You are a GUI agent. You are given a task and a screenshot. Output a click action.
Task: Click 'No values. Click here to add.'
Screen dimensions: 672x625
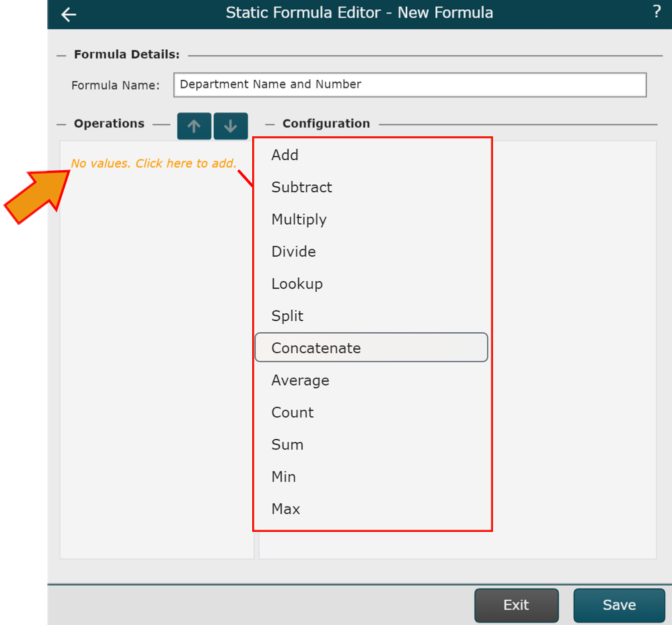pyautogui.click(x=154, y=164)
